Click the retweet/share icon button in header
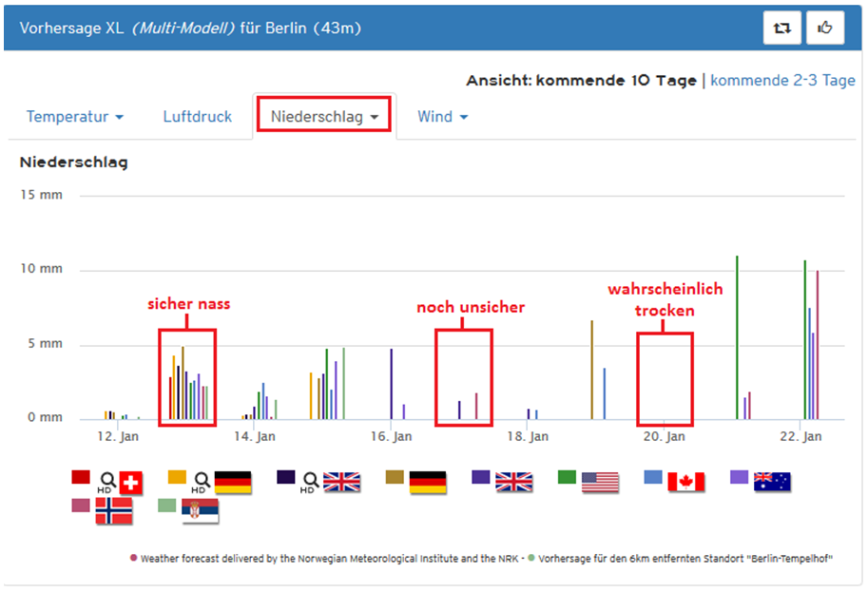 click(x=781, y=29)
